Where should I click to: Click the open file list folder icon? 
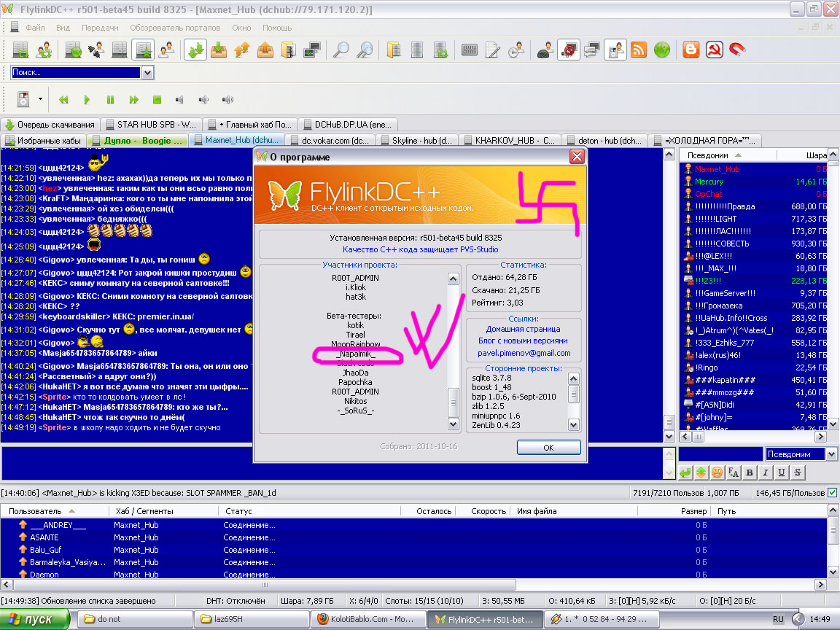(394, 50)
